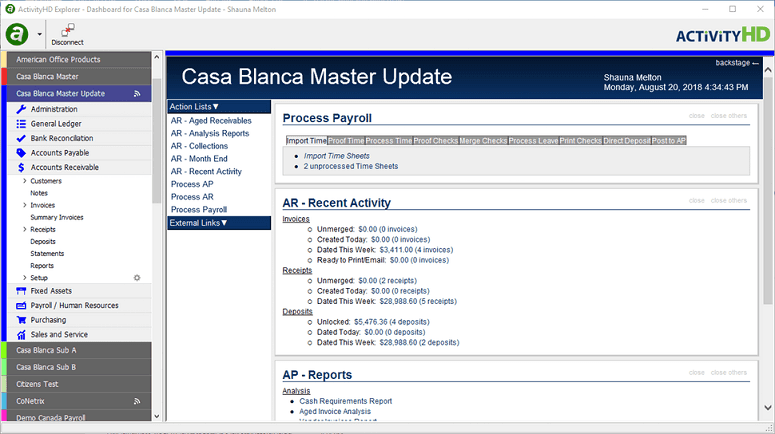Switch to Print Checks tab
Screen dimensions: 775x434
(x=581, y=141)
